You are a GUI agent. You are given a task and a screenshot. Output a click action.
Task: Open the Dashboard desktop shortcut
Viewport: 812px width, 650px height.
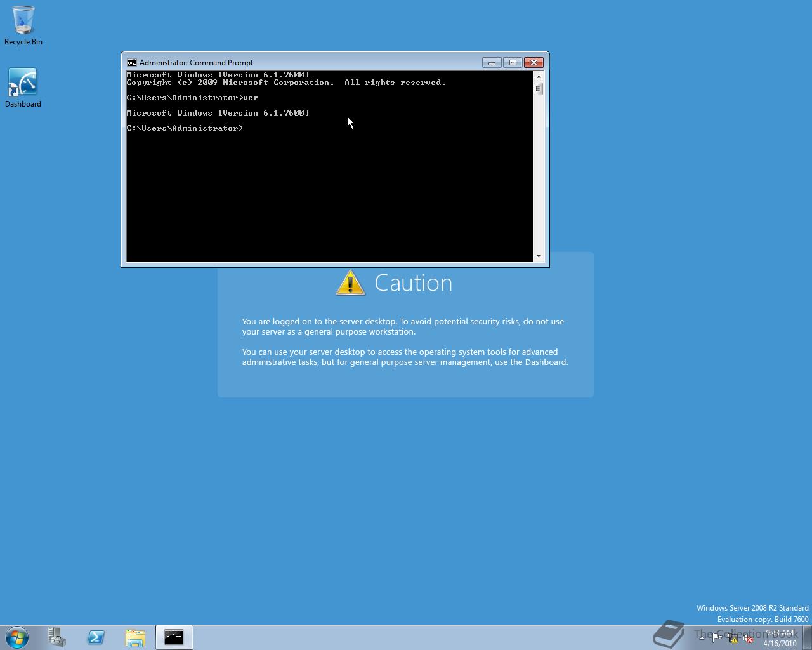(23, 88)
